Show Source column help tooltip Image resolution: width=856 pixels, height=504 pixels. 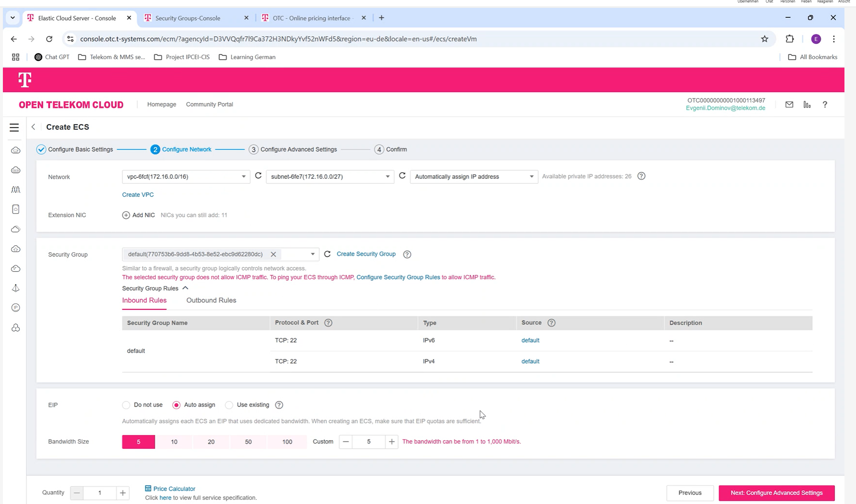[x=551, y=323]
